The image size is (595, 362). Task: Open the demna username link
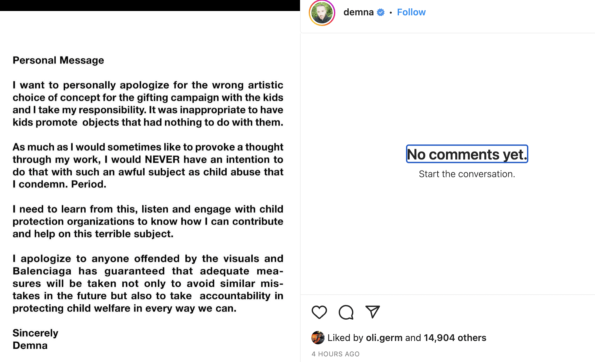358,12
